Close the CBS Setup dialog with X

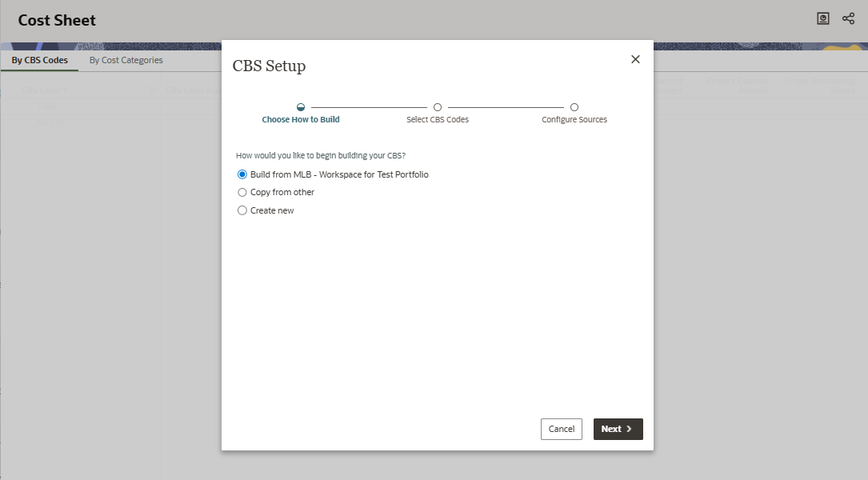tap(635, 59)
